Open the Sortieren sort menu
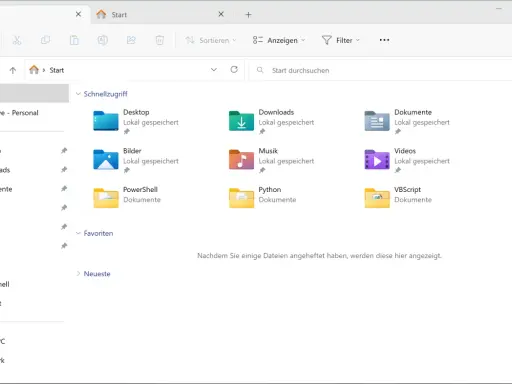Image resolution: width=512 pixels, height=384 pixels. pyautogui.click(x=211, y=40)
